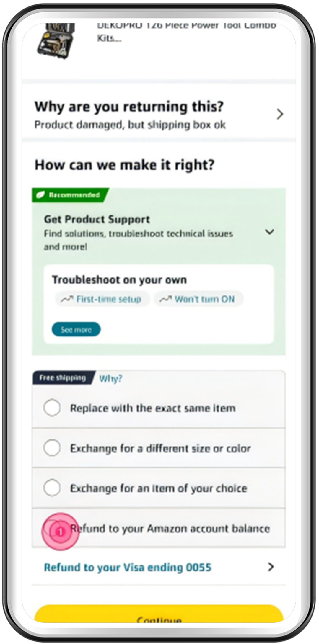
Task: Open the "Why are you returning this?" chevron
Action: (279, 114)
